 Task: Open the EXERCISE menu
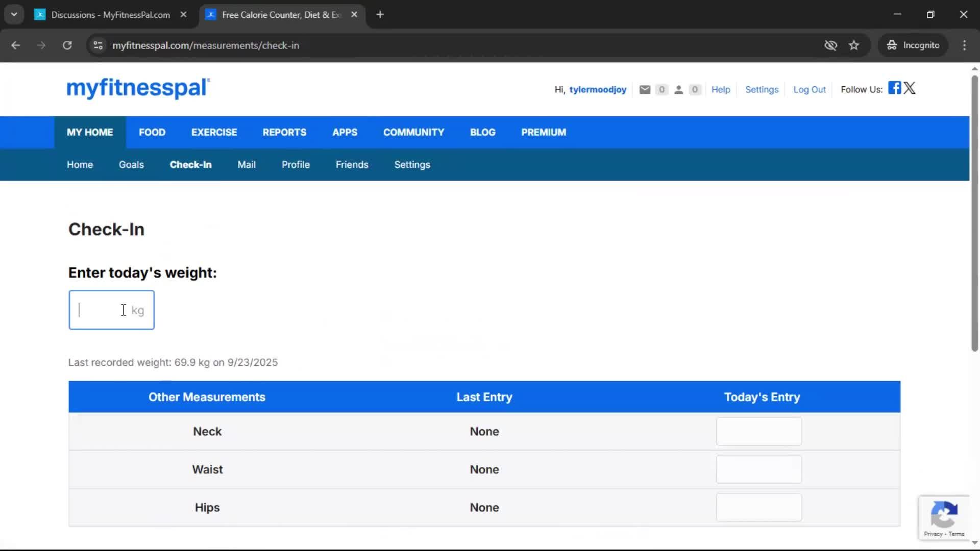(x=214, y=132)
